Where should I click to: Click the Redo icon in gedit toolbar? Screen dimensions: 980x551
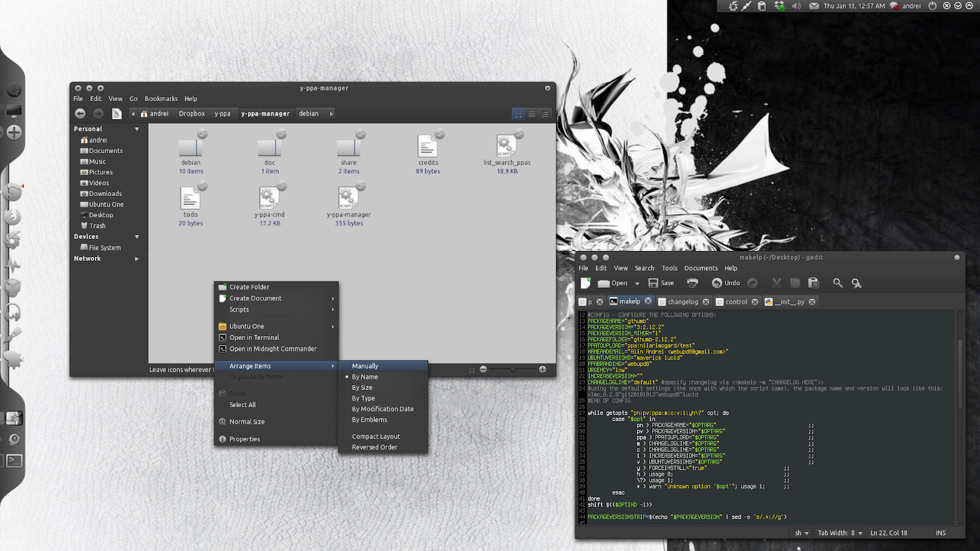[753, 283]
